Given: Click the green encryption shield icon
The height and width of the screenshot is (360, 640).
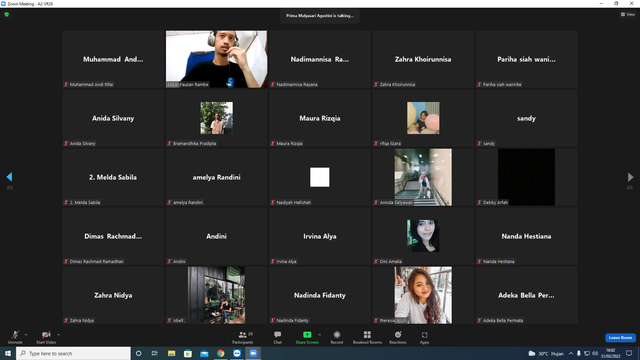Looking at the screenshot, I should (7, 14).
